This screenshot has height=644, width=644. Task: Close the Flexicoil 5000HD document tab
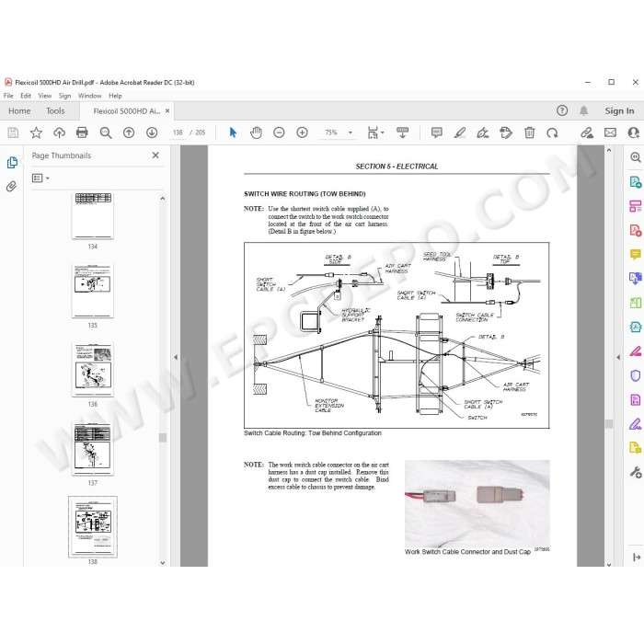tap(167, 111)
